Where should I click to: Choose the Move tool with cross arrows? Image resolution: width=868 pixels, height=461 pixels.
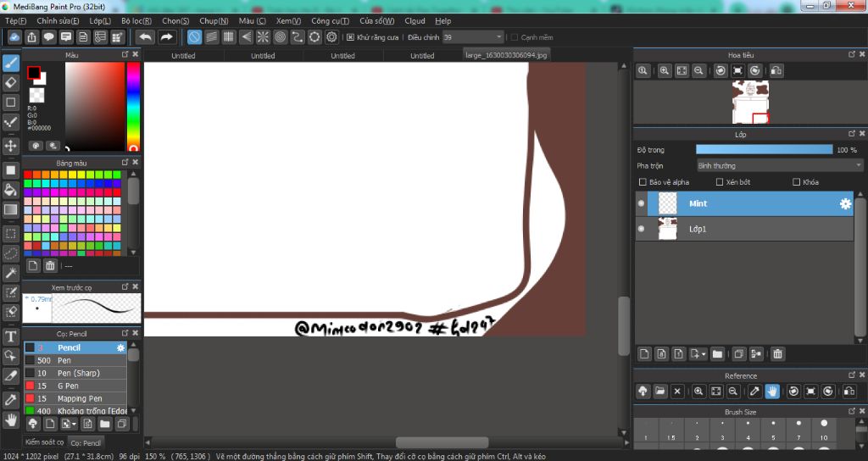(10, 146)
